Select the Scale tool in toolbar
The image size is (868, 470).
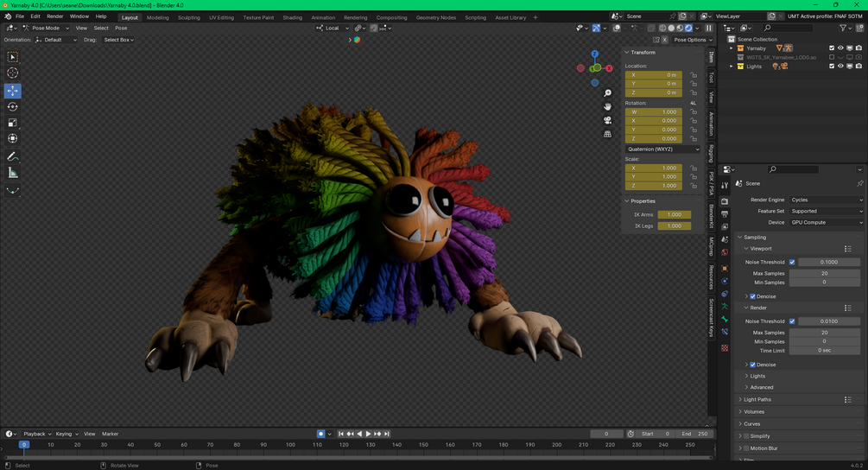pyautogui.click(x=13, y=123)
